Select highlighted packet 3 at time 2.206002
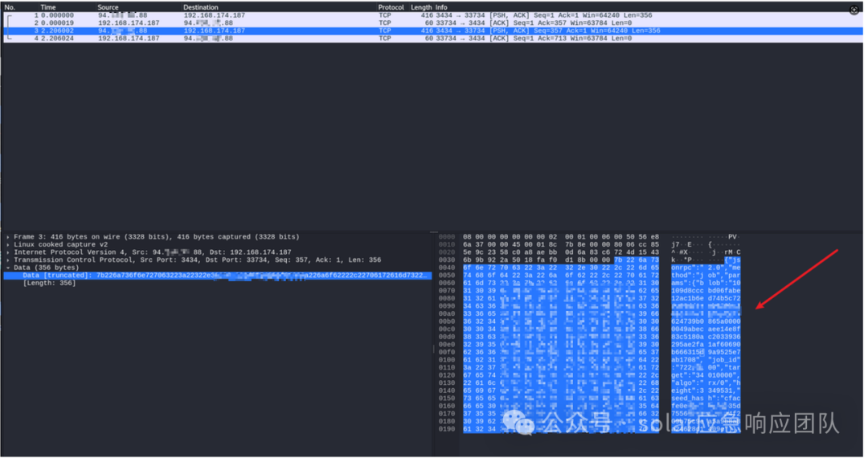 click(433, 31)
